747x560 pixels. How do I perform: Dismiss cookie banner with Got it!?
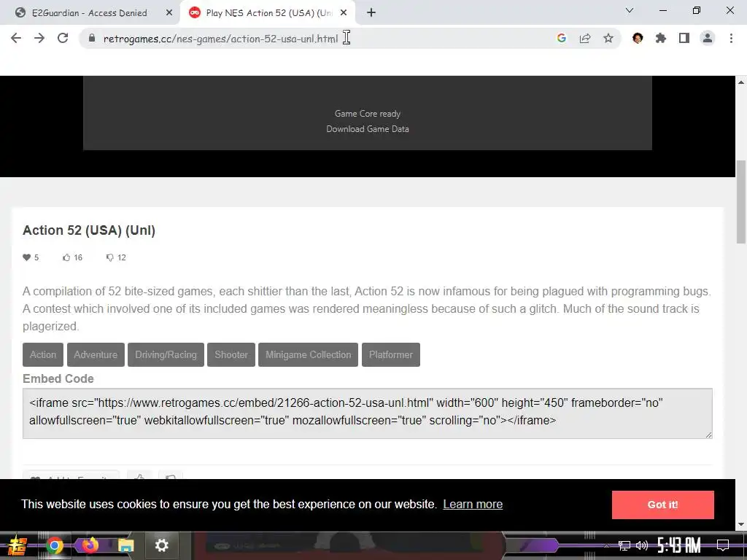tap(662, 505)
